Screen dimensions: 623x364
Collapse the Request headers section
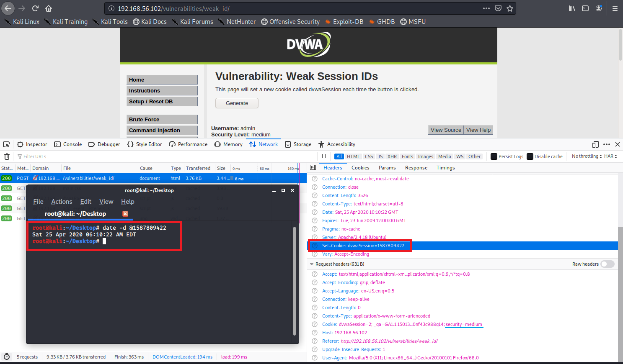pos(312,264)
